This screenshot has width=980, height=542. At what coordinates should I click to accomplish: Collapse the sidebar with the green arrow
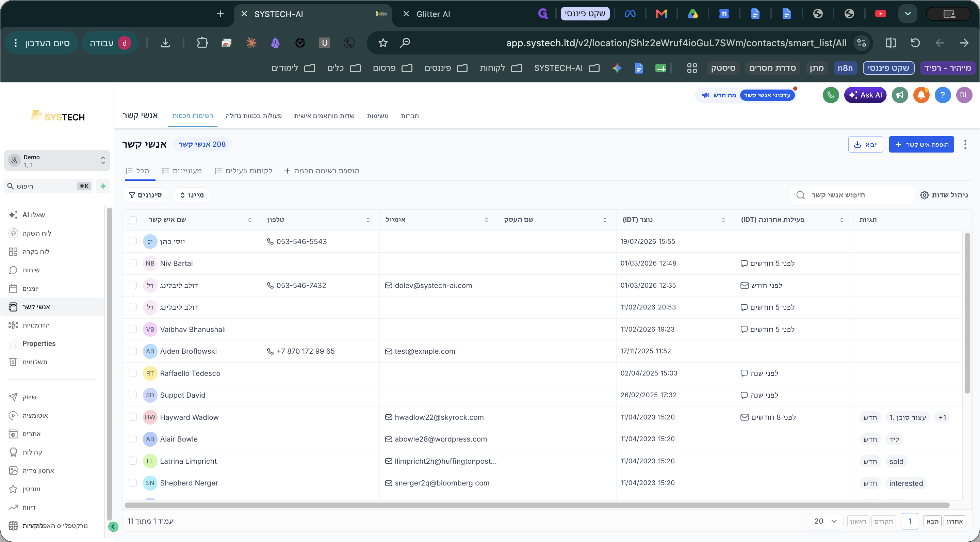point(113,526)
